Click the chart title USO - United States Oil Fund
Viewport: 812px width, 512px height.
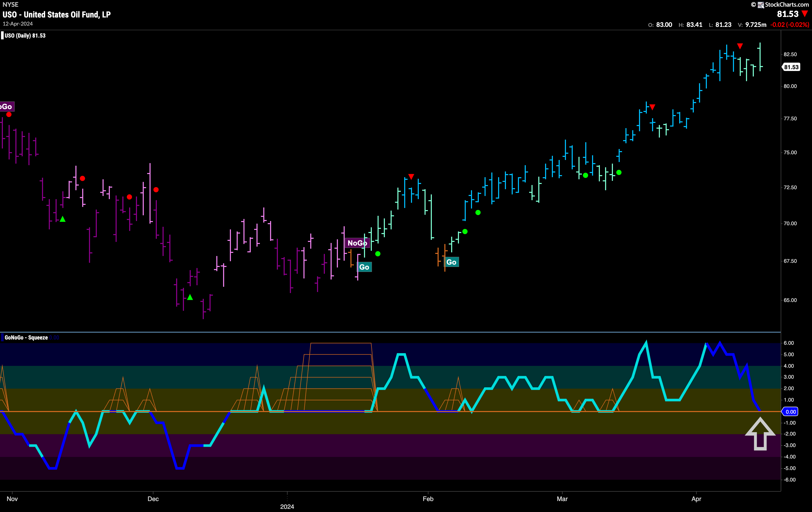coord(56,15)
